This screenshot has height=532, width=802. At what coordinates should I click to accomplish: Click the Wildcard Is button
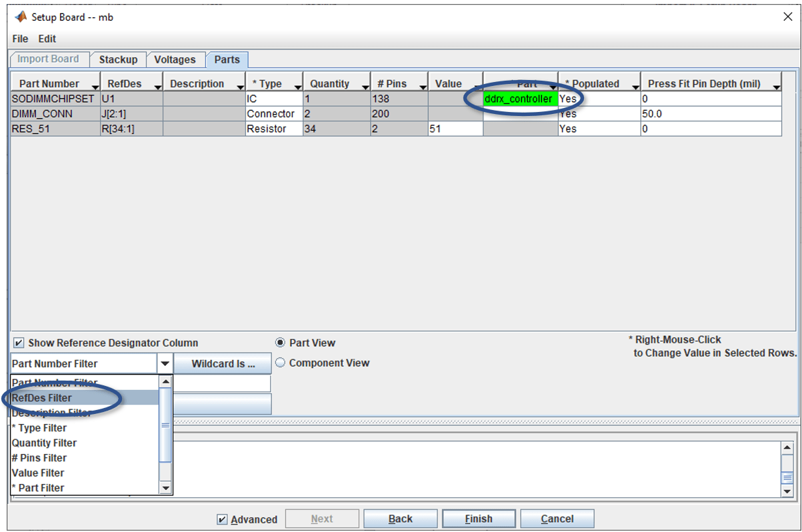[x=222, y=363]
